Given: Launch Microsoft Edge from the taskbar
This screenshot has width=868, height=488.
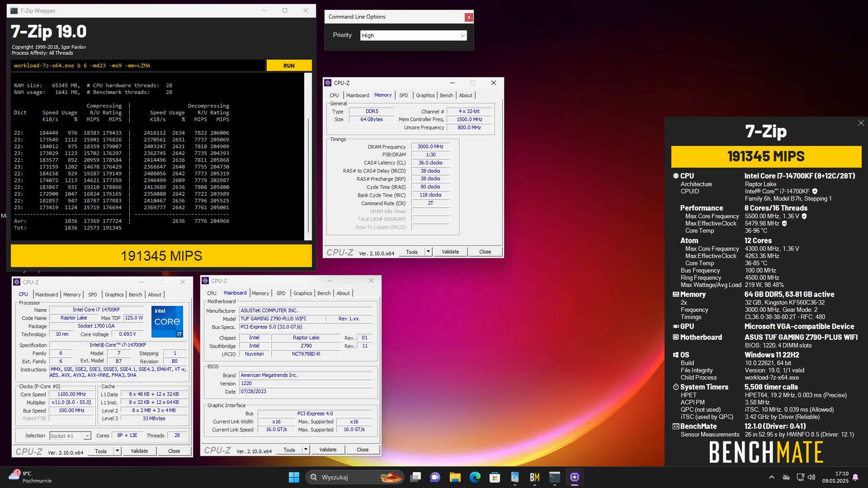Looking at the screenshot, I should [475, 477].
